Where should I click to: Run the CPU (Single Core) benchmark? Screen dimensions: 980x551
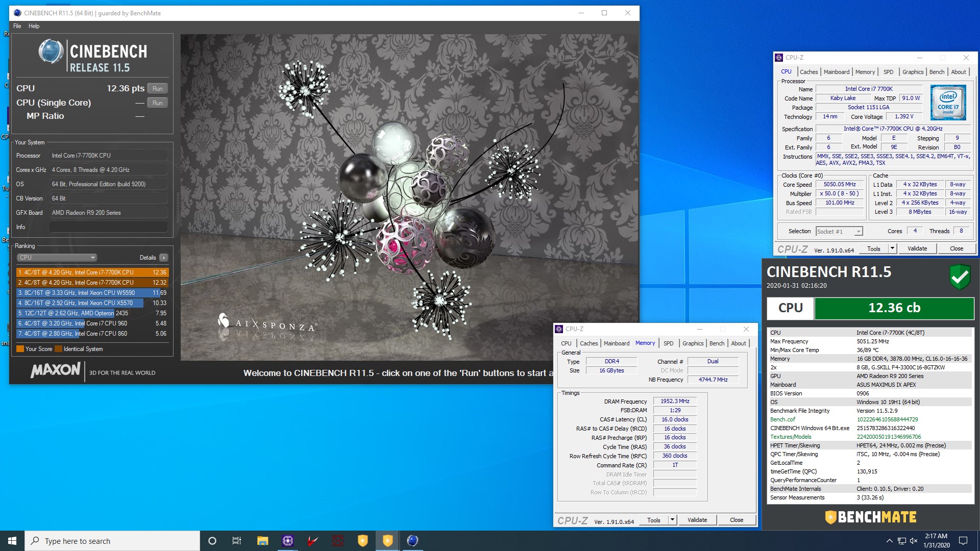click(x=157, y=103)
